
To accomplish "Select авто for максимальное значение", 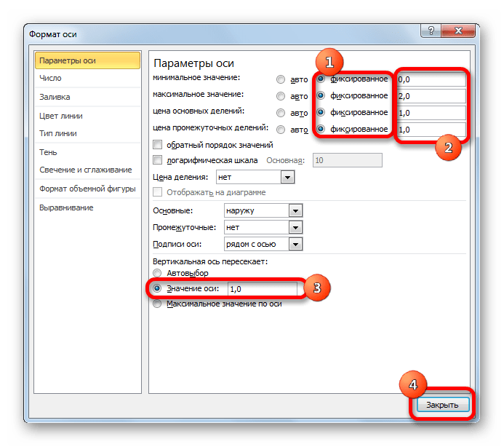I will pyautogui.click(x=281, y=96).
